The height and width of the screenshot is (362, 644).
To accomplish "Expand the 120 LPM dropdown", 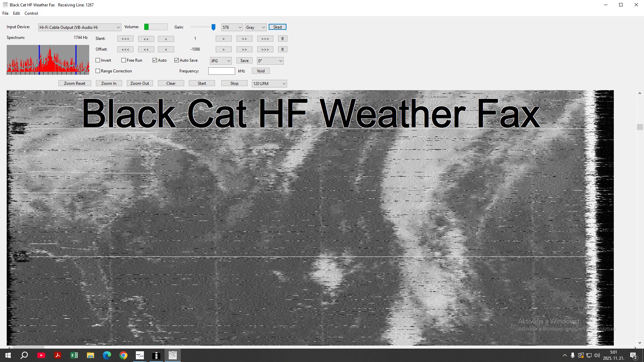I will pos(269,84).
